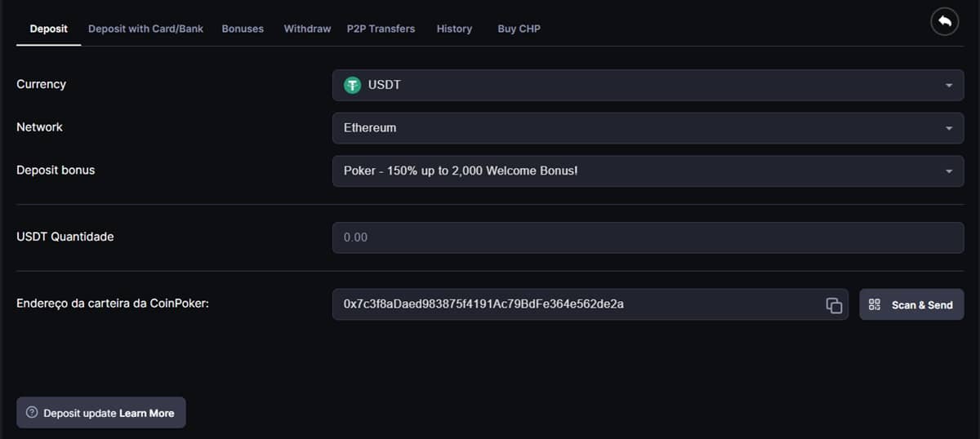Screen dimensions: 980x439
Task: Click the Network label
Action: [39, 127]
